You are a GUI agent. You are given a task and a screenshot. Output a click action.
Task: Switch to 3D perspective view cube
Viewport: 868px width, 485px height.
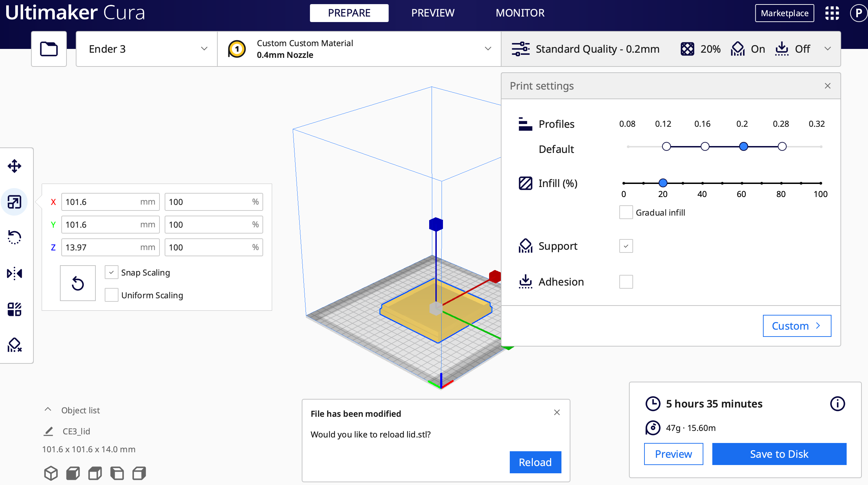point(51,473)
